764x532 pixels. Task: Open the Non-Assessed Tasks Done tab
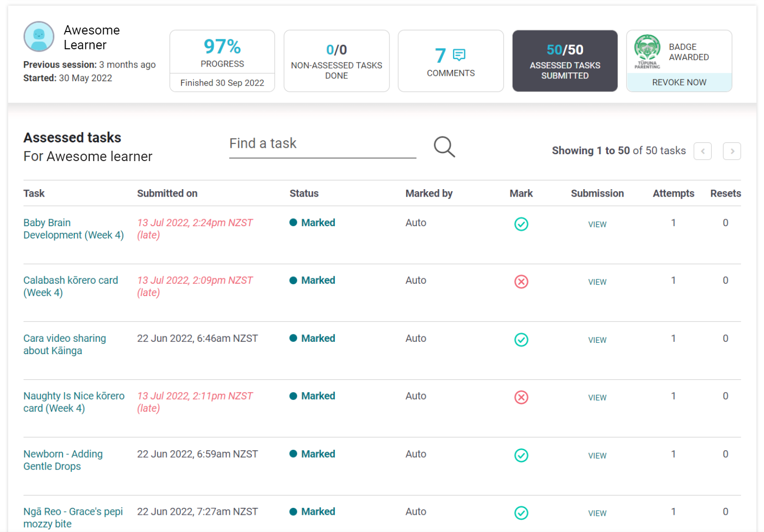tap(337, 61)
